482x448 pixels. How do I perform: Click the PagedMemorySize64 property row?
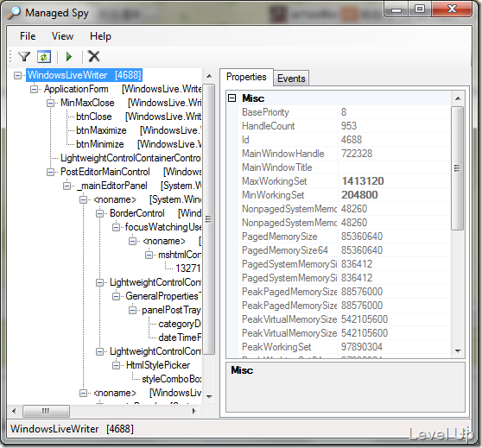345,250
